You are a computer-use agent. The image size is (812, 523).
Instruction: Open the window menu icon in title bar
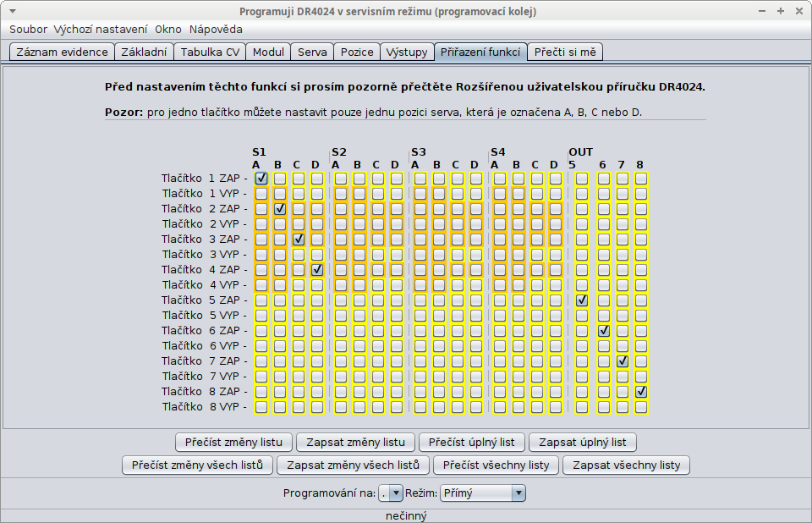pos(12,12)
